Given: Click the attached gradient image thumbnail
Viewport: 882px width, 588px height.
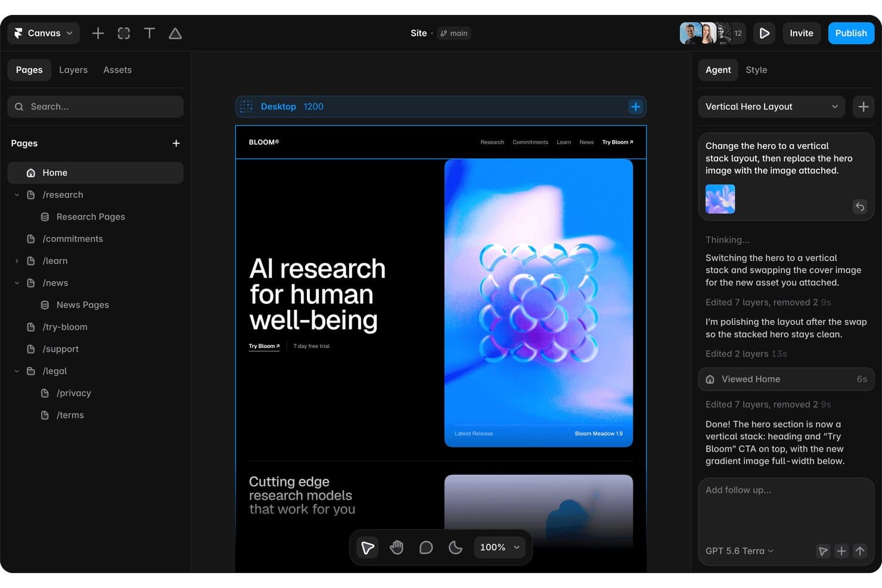Looking at the screenshot, I should point(720,199).
